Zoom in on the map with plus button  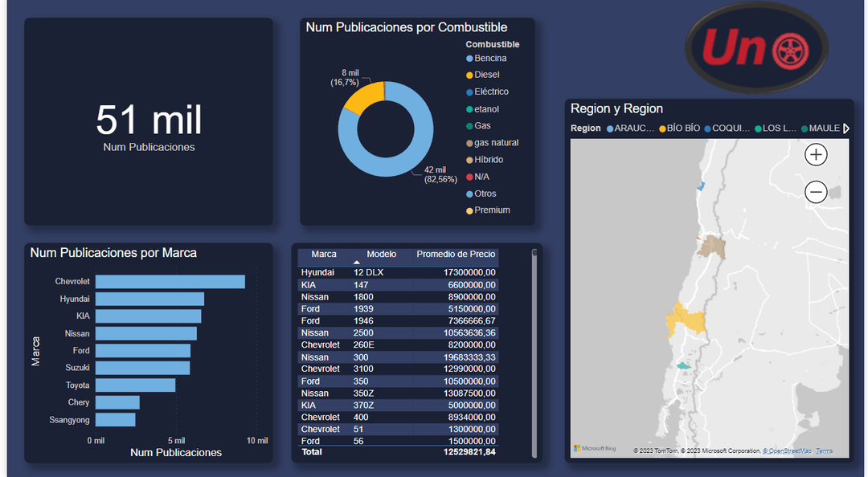(x=816, y=155)
